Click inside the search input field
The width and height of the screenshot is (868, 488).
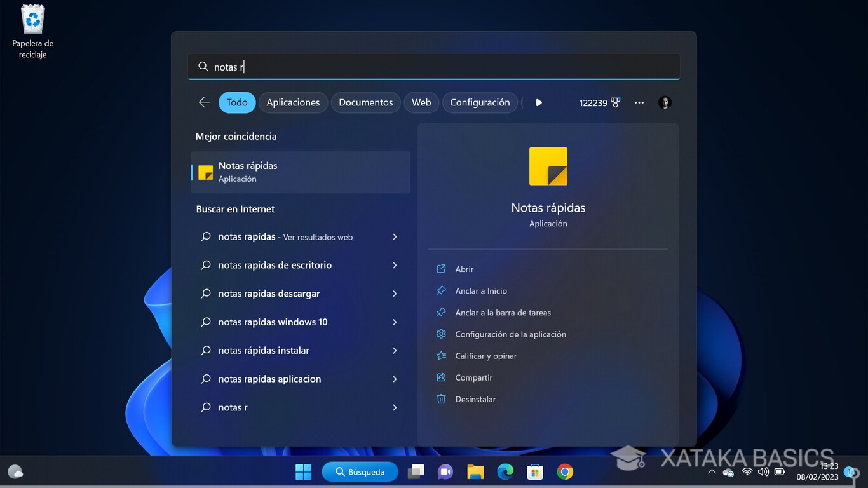point(434,66)
